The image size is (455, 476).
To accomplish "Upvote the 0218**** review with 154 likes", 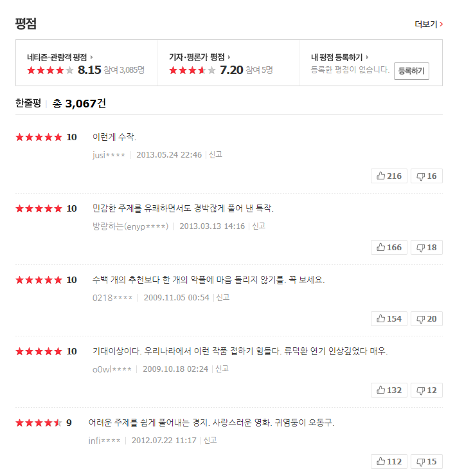I will [389, 318].
